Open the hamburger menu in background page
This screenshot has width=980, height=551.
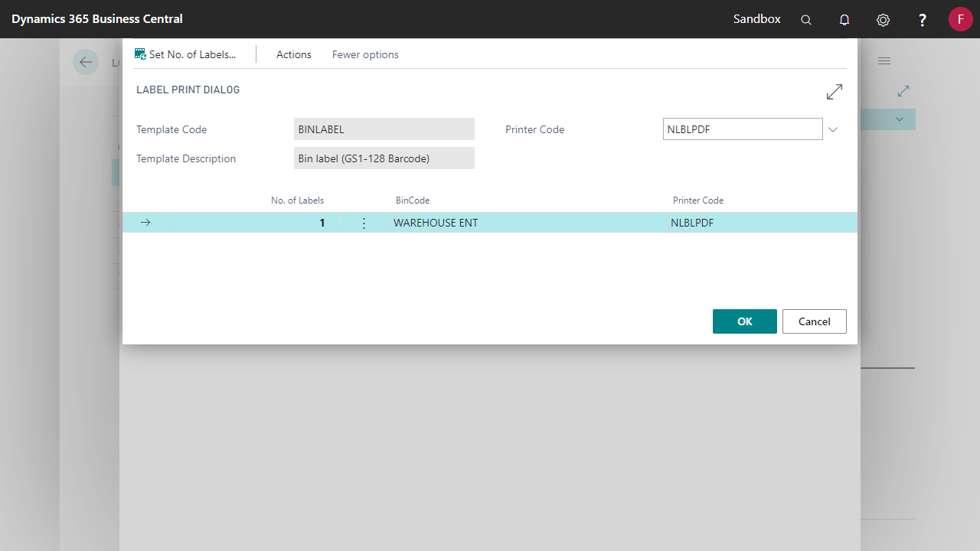(884, 60)
